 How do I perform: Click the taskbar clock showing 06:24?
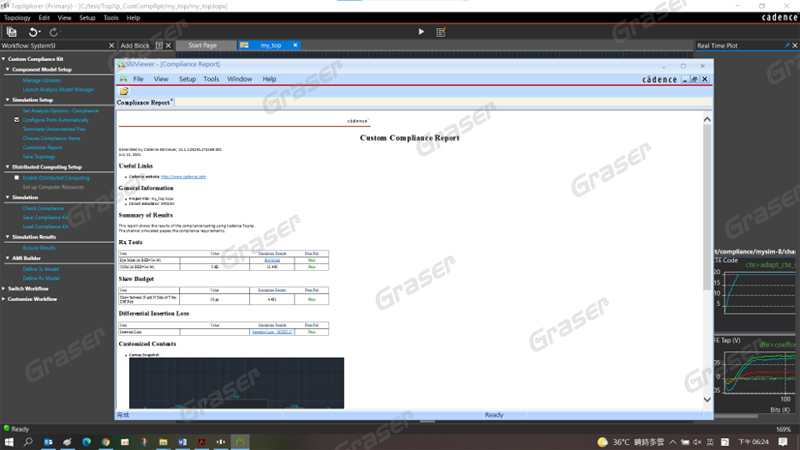pyautogui.click(x=754, y=442)
